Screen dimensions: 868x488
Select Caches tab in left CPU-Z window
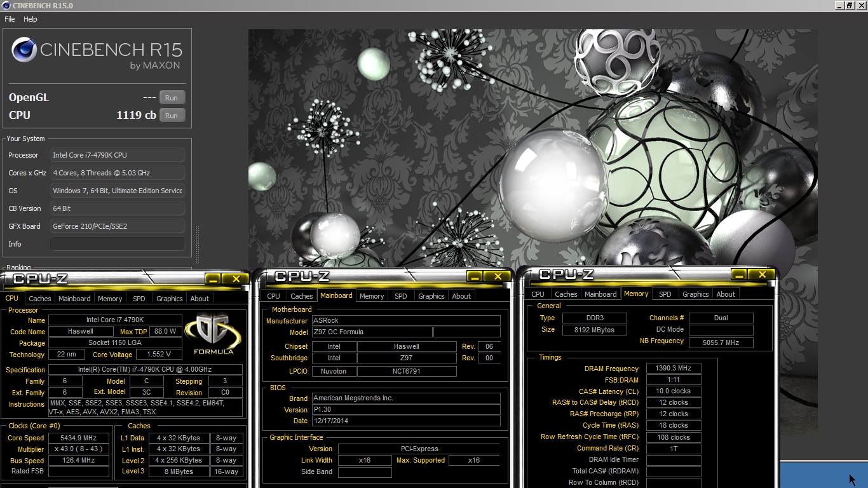39,299
